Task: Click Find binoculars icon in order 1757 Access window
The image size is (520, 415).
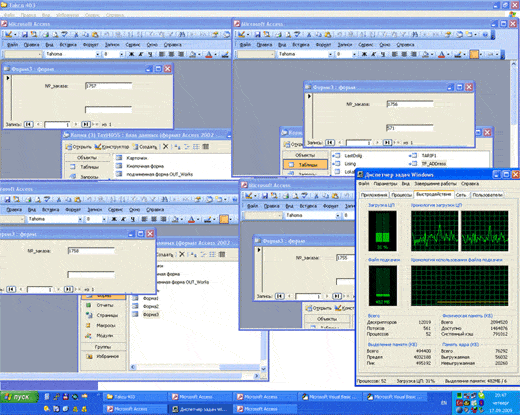Action: 182,34
